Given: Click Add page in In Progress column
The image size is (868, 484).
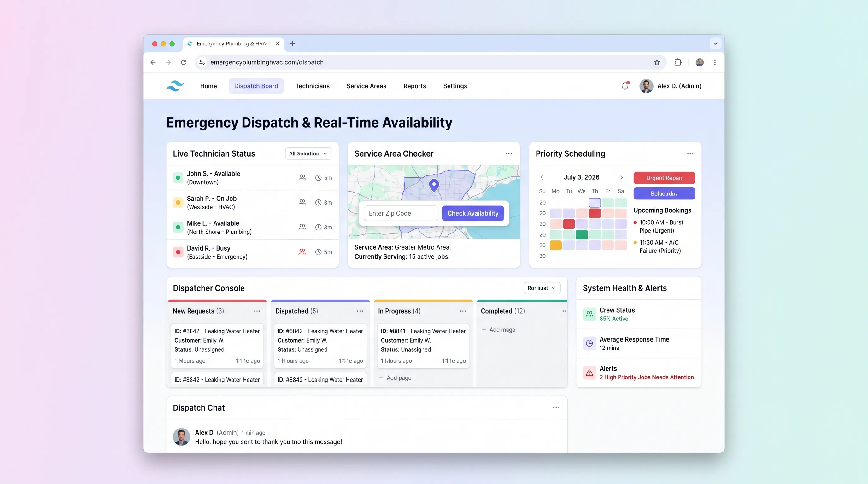Looking at the screenshot, I should 395,378.
